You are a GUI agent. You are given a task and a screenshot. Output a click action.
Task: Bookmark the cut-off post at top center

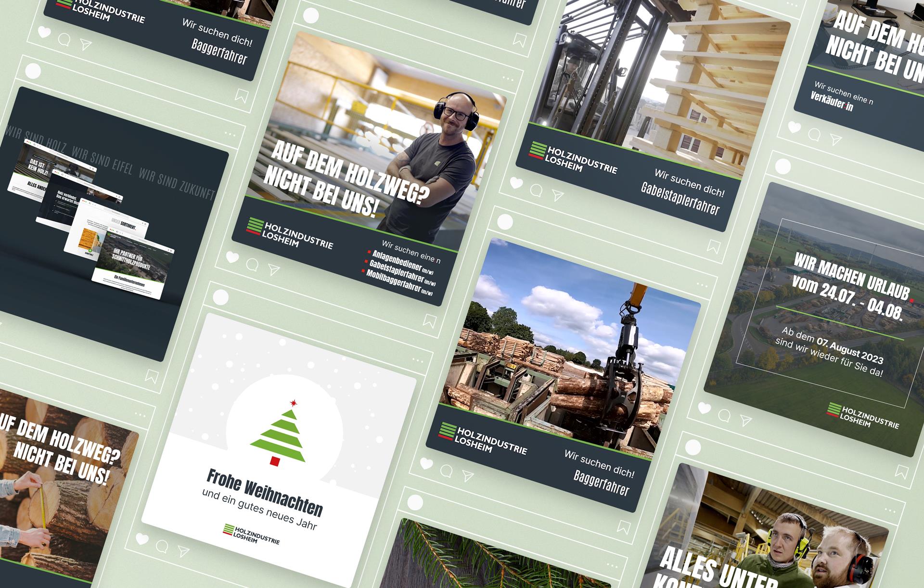[519, 40]
